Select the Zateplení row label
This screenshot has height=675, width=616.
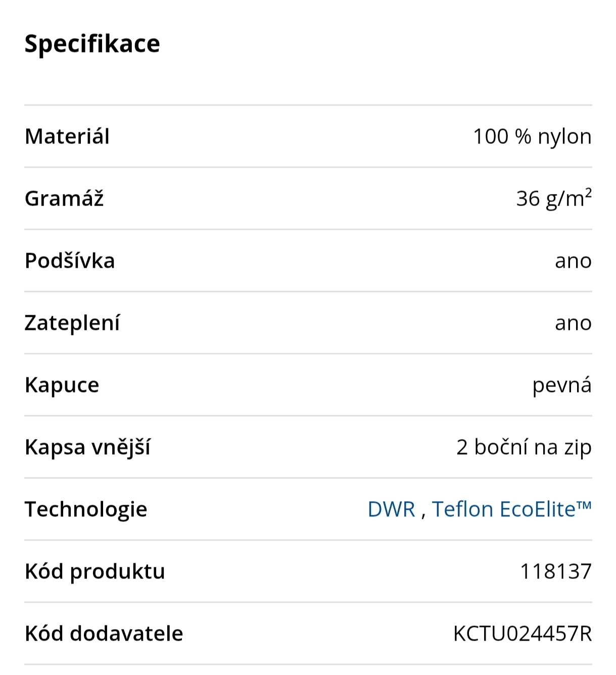point(72,323)
